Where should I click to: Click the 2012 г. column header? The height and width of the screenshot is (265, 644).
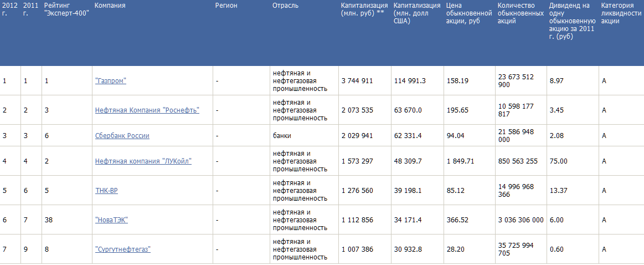coord(10,9)
